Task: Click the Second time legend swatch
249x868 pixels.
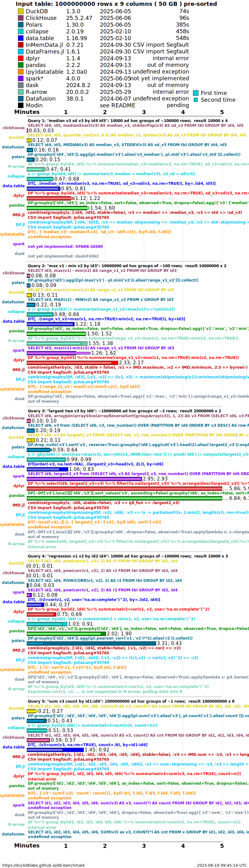Action: [195, 100]
